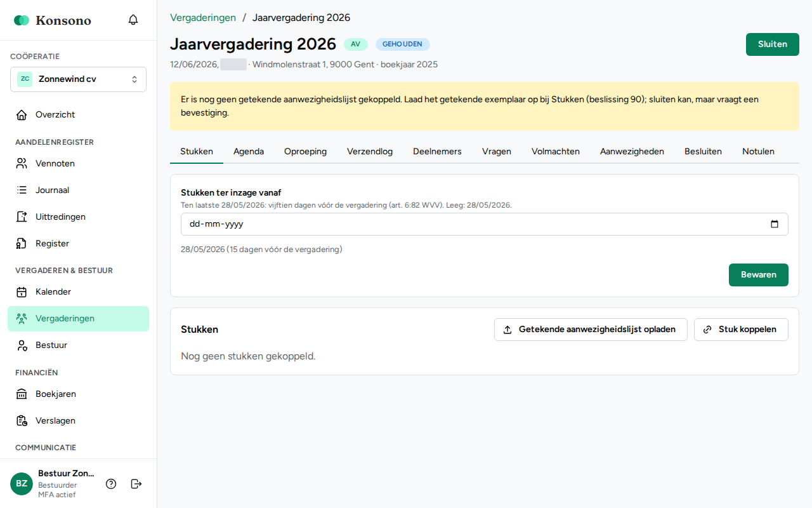Viewport: 812px width, 508px height.
Task: Click the Bewaren button
Action: click(x=759, y=275)
